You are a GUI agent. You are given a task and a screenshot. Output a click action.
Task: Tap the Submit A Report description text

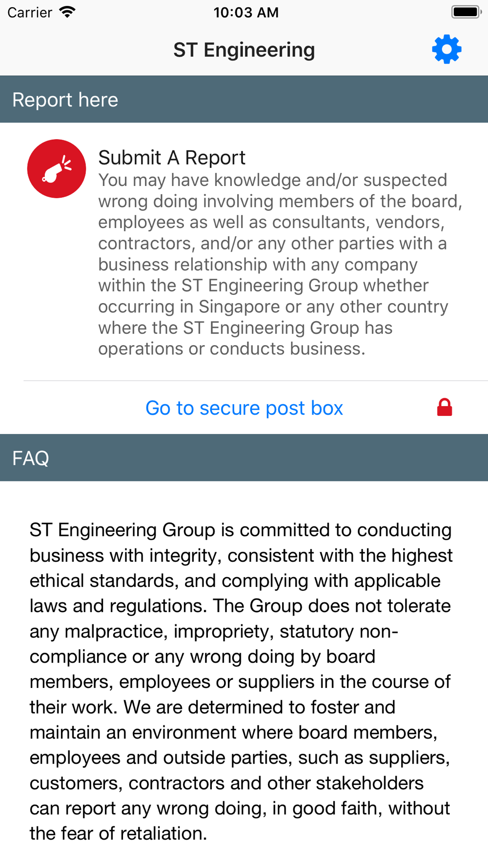click(280, 264)
